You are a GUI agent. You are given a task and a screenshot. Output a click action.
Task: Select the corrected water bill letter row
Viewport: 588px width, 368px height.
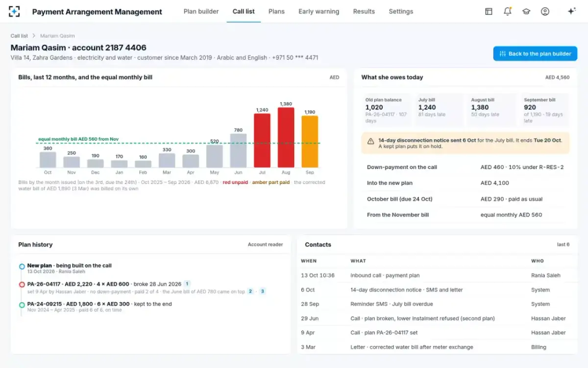coord(437,347)
